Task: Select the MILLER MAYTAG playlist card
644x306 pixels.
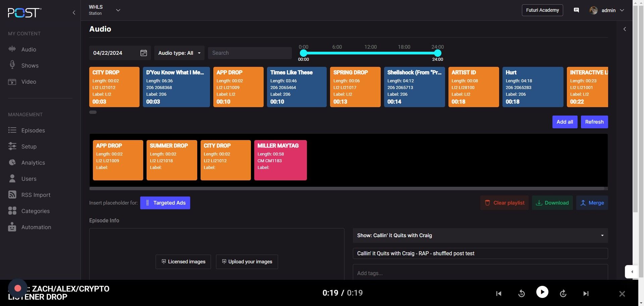Action: coord(280,160)
